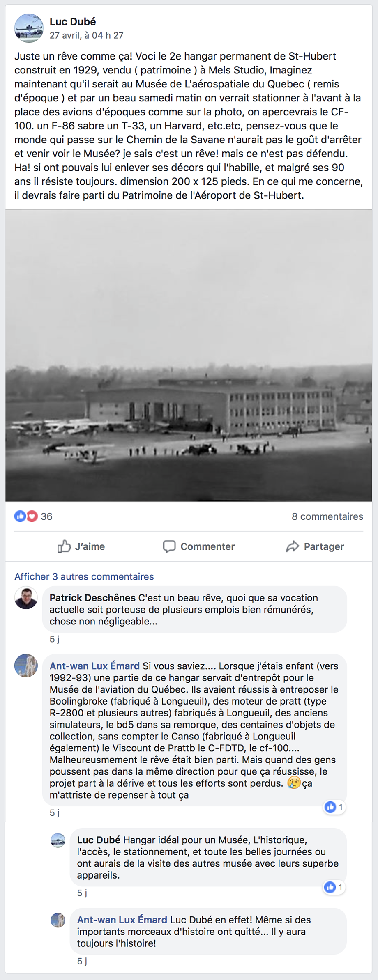
Task: Open the like and heart reactions count
Action: pyautogui.click(x=33, y=516)
